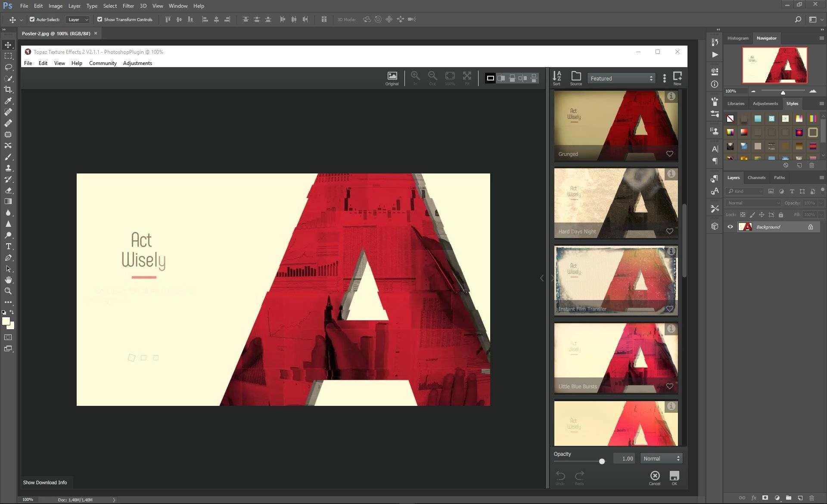Hide the Background layer visibility eye
This screenshot has width=827, height=504.
[x=730, y=227]
